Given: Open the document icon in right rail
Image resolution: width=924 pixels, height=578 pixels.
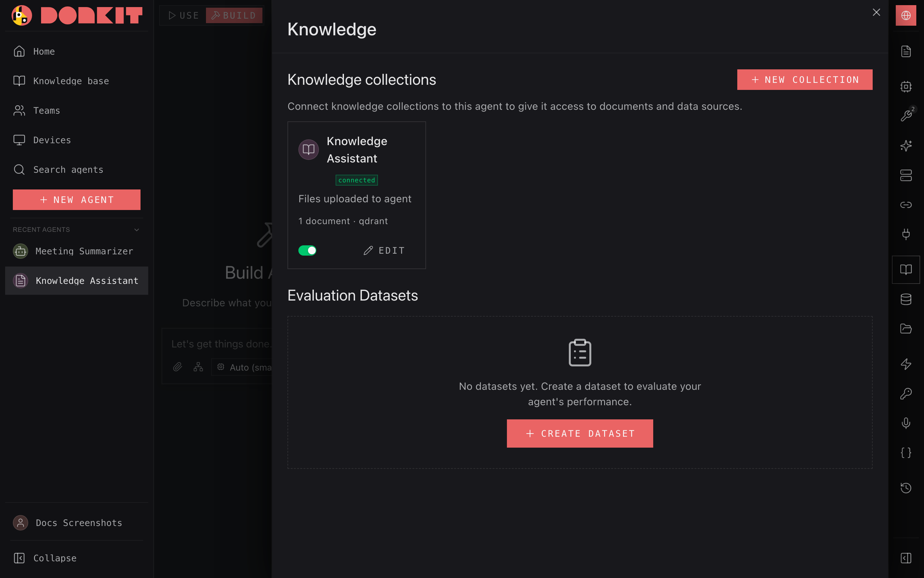Looking at the screenshot, I should point(906,51).
